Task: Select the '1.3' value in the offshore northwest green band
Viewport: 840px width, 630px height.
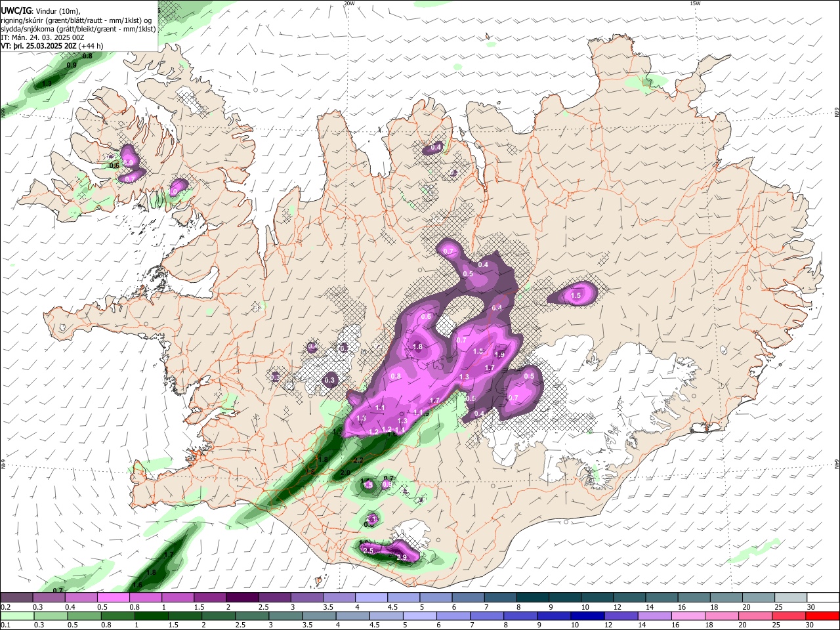Action: (47, 84)
